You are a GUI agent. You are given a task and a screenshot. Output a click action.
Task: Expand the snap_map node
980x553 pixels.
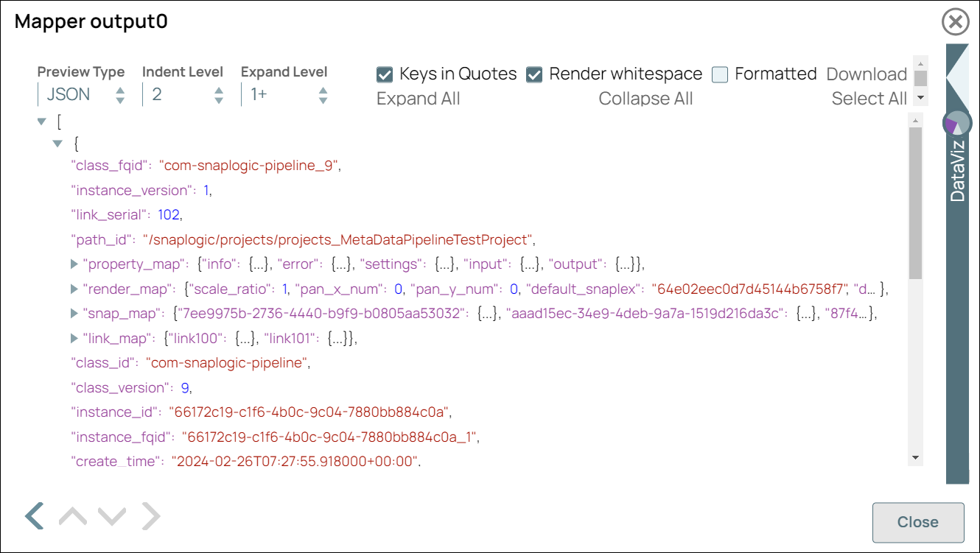(x=73, y=313)
